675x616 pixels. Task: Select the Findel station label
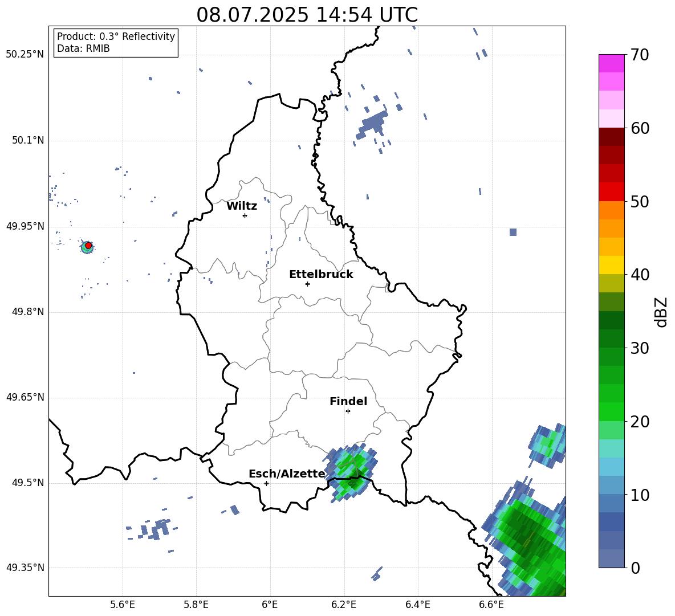pyautogui.click(x=348, y=401)
